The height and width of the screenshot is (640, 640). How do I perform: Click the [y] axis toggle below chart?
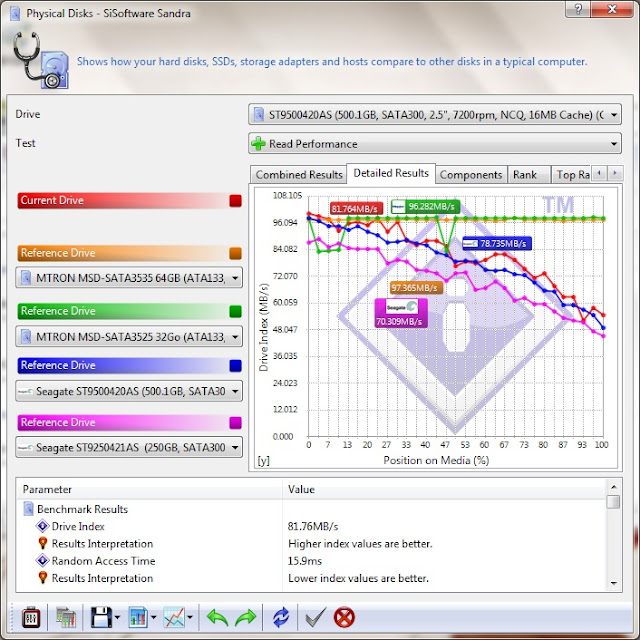(x=264, y=461)
